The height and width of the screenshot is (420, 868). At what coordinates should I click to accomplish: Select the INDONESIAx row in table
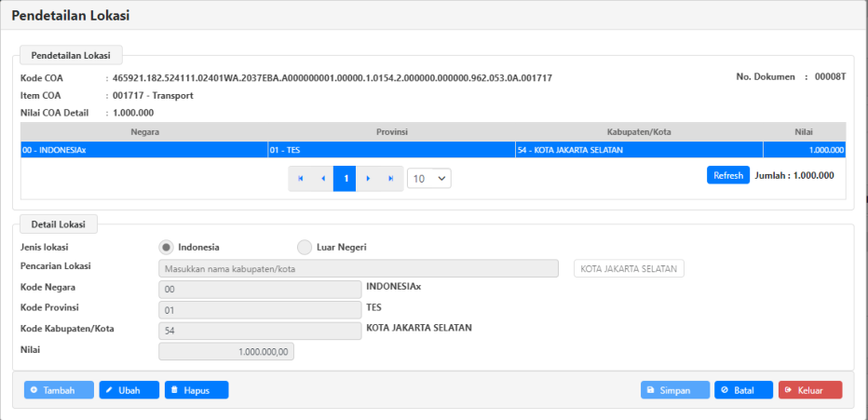pos(144,149)
